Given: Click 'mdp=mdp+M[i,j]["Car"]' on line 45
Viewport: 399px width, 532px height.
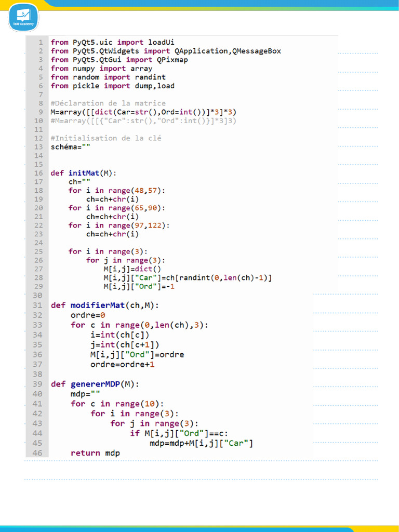Looking at the screenshot, I should pyautogui.click(x=202, y=443).
